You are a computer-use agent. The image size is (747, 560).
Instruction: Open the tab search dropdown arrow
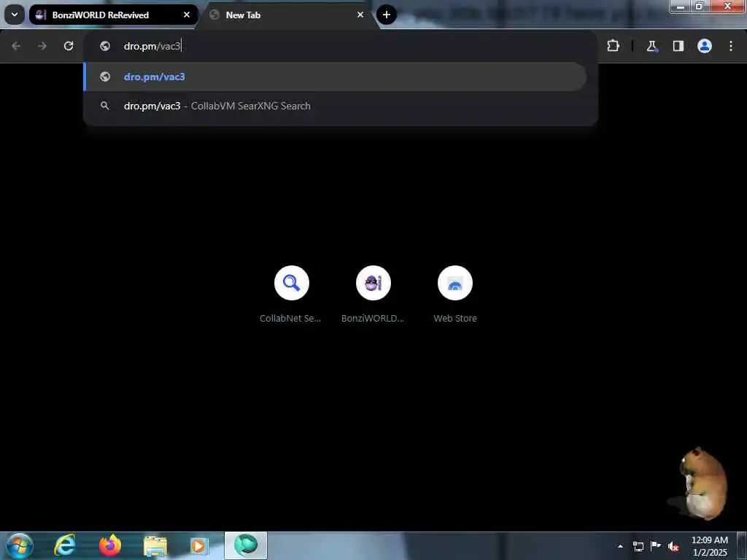(15, 15)
